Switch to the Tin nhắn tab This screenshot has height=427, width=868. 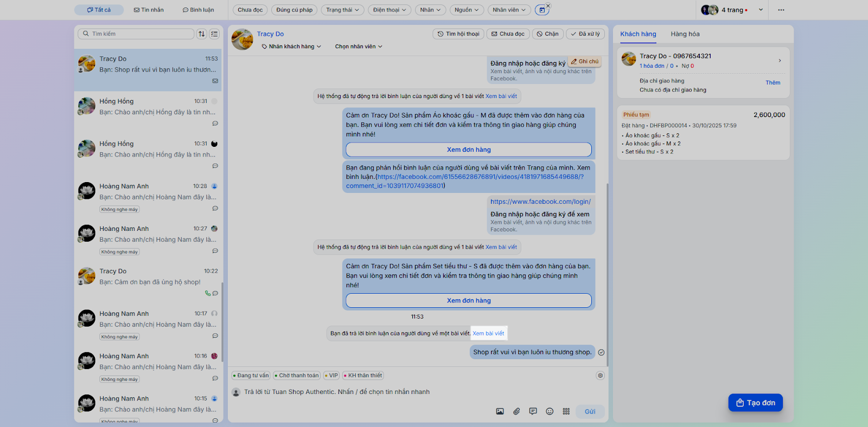[x=149, y=10]
